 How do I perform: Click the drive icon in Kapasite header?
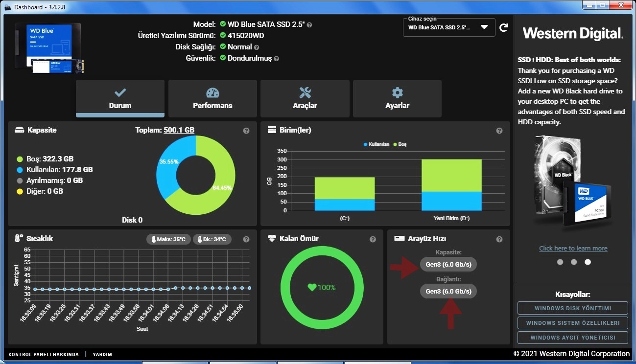click(20, 131)
